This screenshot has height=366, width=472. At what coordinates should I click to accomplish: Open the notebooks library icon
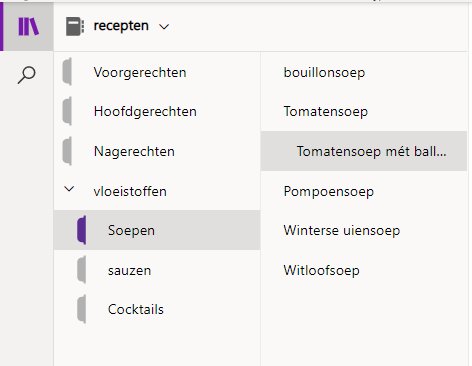point(28,26)
